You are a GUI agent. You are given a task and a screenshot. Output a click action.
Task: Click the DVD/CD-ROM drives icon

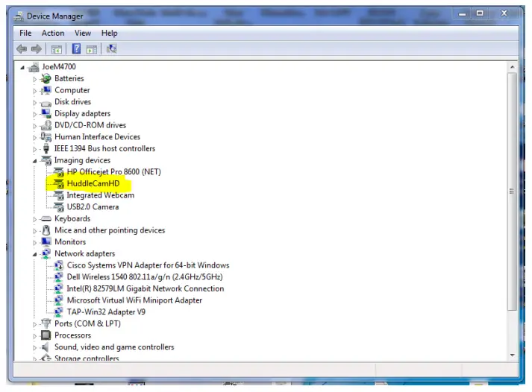46,125
